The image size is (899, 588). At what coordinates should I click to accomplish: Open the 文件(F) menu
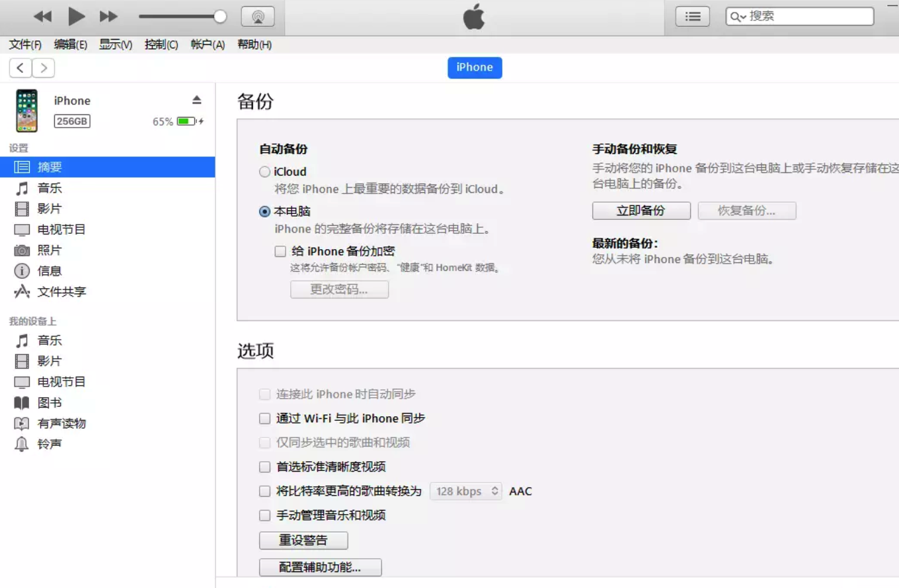coord(25,45)
